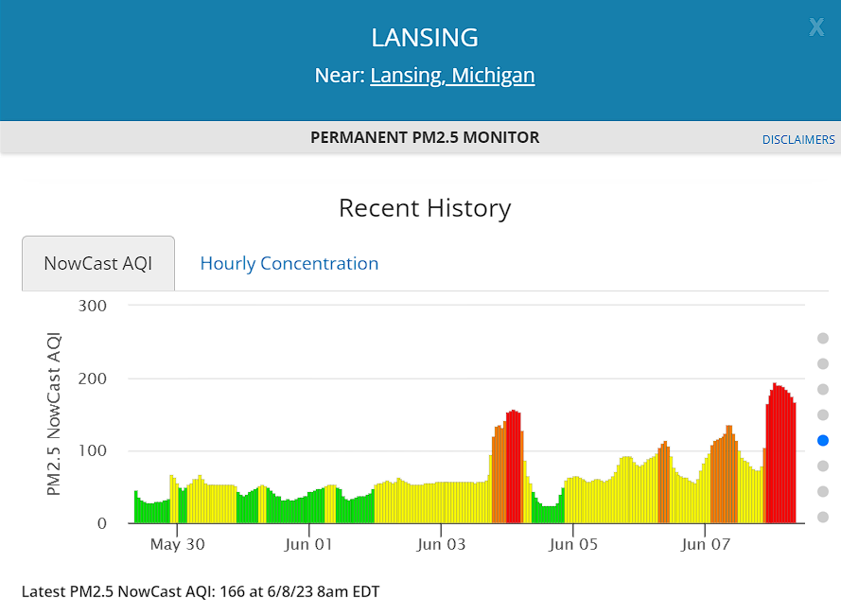Click 'PERMANENT PM2.5 MONITOR' header text
The height and width of the screenshot is (616, 841).
point(425,137)
